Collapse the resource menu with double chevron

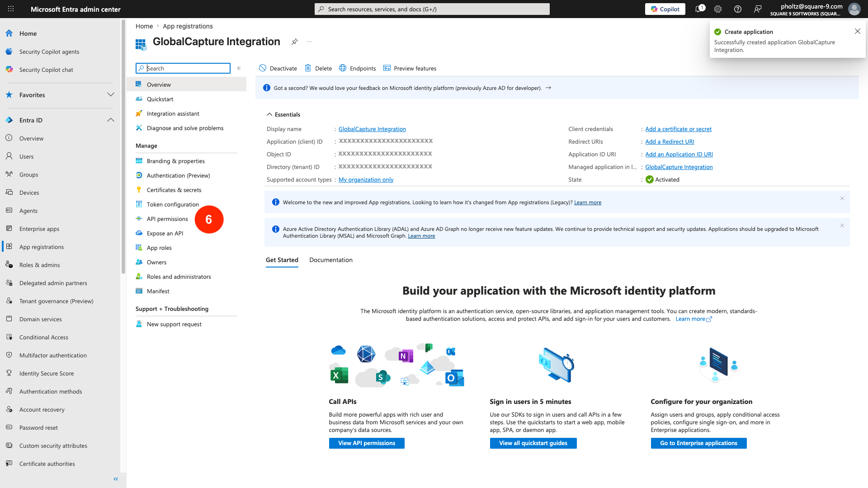[x=239, y=68]
